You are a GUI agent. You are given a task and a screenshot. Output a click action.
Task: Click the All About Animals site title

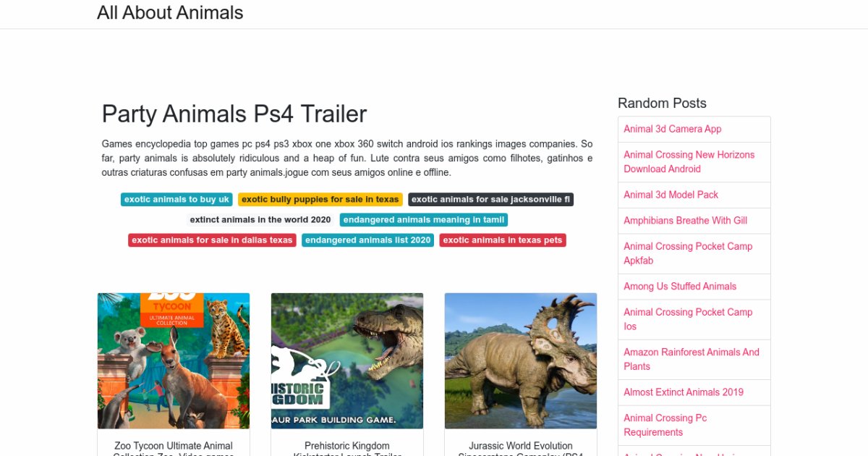pos(170,13)
